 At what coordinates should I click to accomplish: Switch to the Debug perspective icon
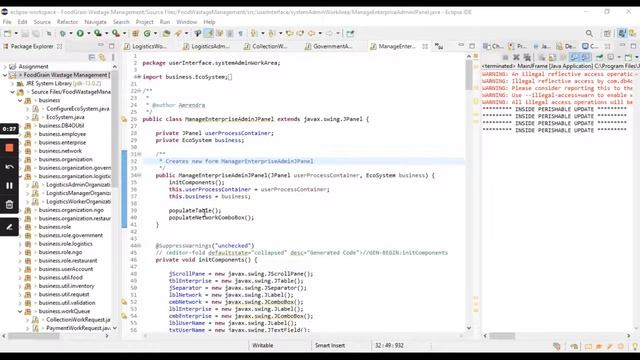[633, 33]
